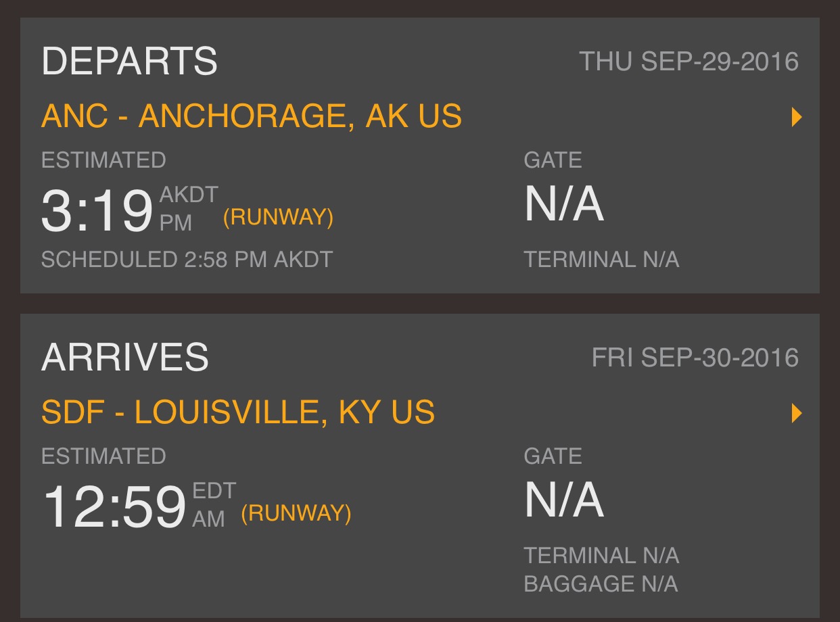Select the ARRIVES heading
Viewport: 840px width, 622px height.
tap(125, 357)
